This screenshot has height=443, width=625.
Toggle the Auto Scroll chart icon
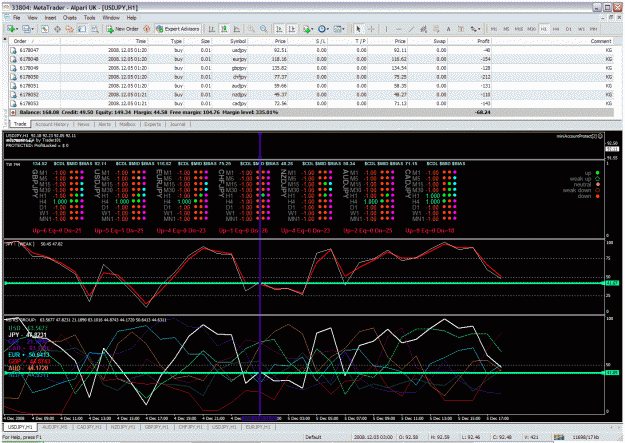tap(279, 29)
